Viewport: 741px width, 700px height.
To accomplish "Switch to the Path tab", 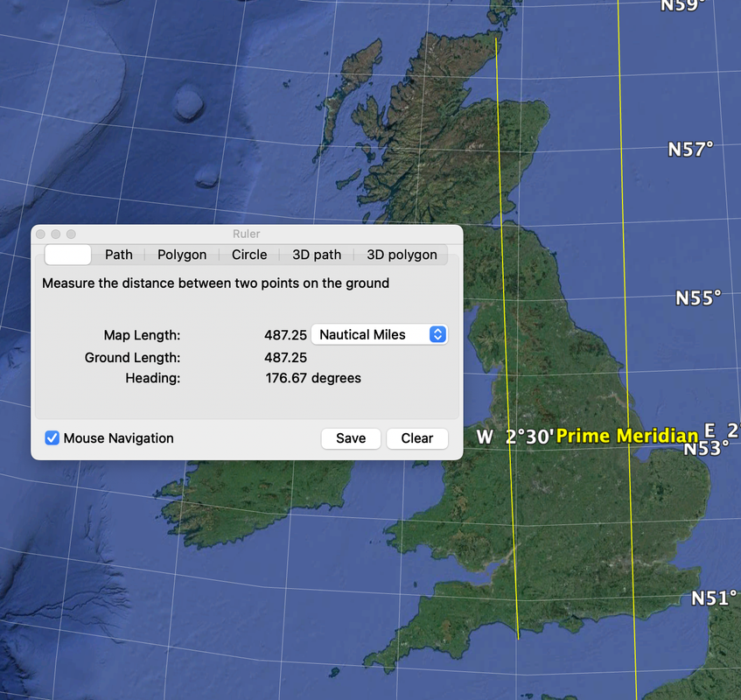I will (119, 255).
